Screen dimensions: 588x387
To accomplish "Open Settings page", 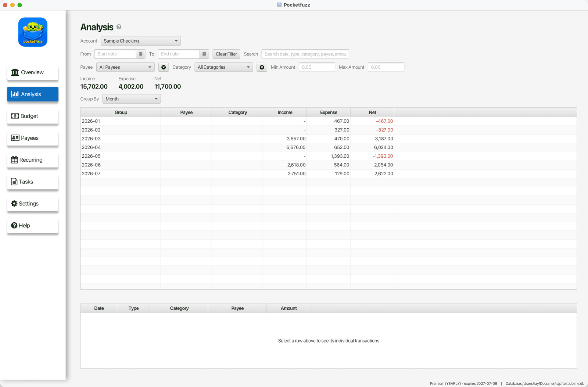I will click(33, 204).
